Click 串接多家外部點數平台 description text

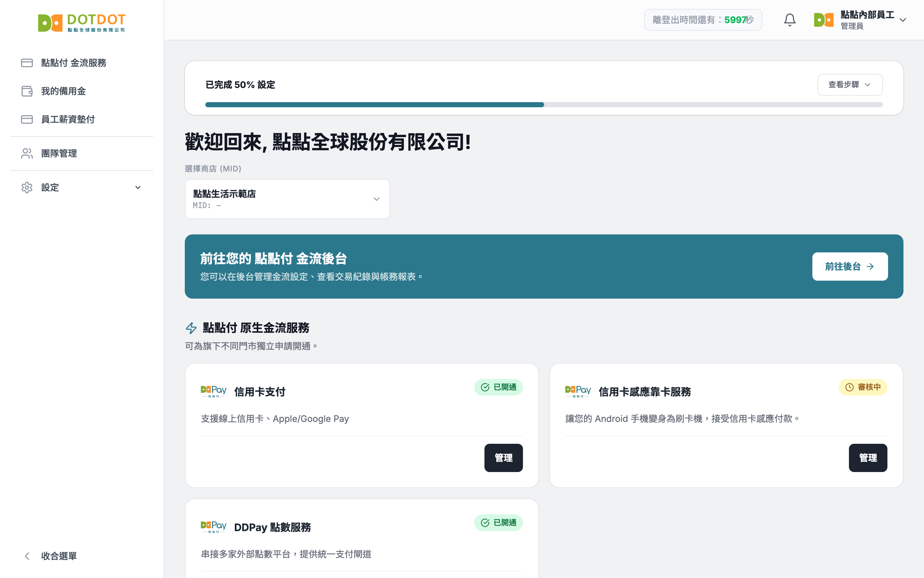pos(286,554)
